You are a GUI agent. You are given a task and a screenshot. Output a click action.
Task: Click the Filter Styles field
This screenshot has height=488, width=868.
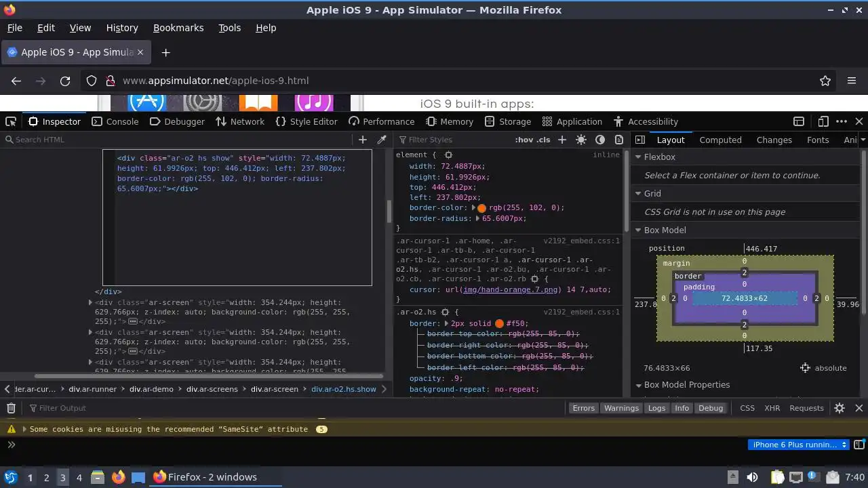[453, 140]
